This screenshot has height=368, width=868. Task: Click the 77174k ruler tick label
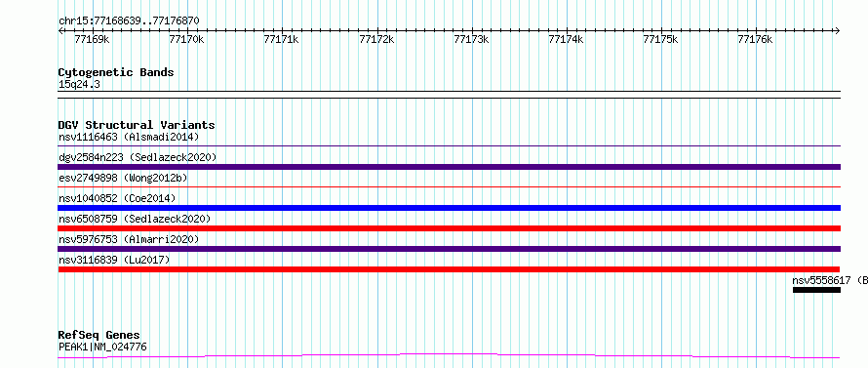[x=566, y=39]
